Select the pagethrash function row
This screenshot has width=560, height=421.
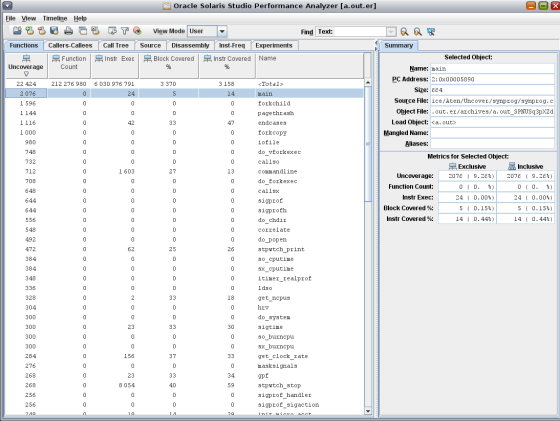(x=184, y=113)
